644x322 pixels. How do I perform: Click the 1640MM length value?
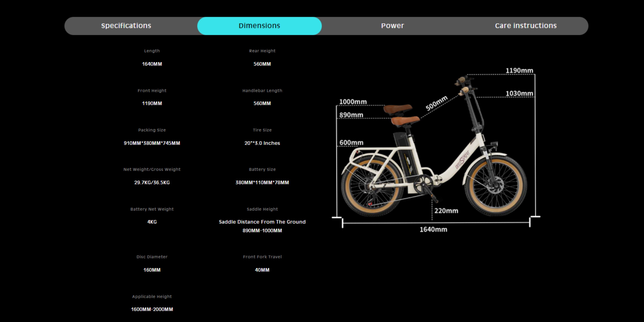(152, 64)
